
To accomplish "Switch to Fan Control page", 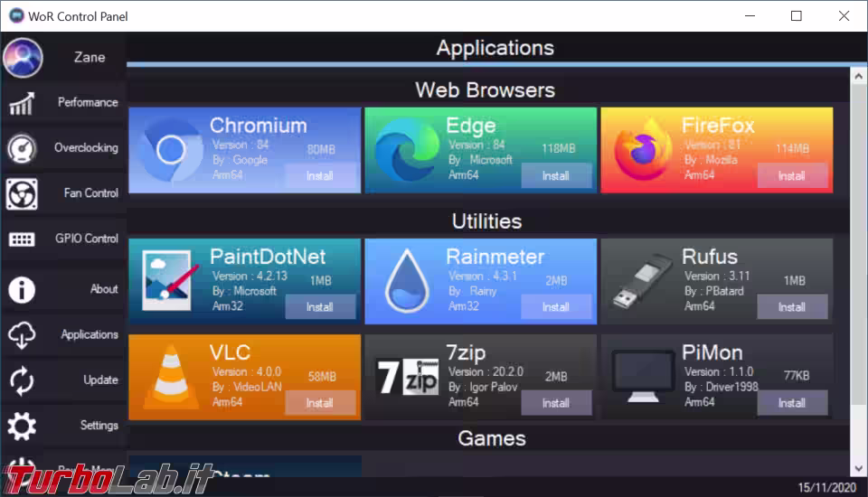I will [90, 193].
